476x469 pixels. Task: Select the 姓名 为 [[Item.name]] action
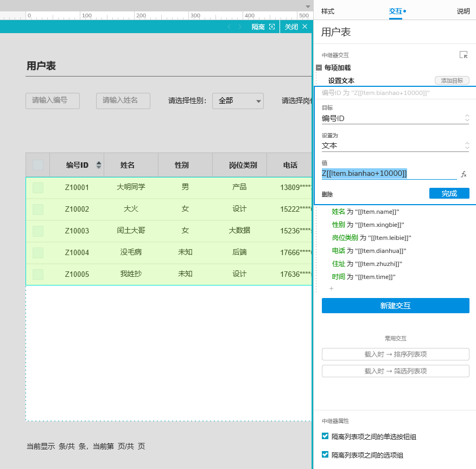point(365,212)
